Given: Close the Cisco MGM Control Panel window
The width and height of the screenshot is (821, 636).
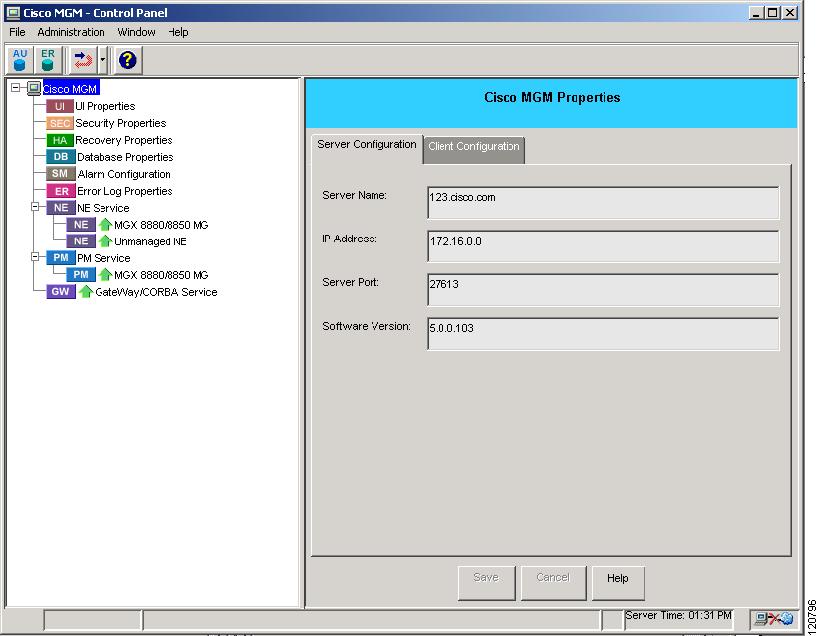Looking at the screenshot, I should pos(790,13).
